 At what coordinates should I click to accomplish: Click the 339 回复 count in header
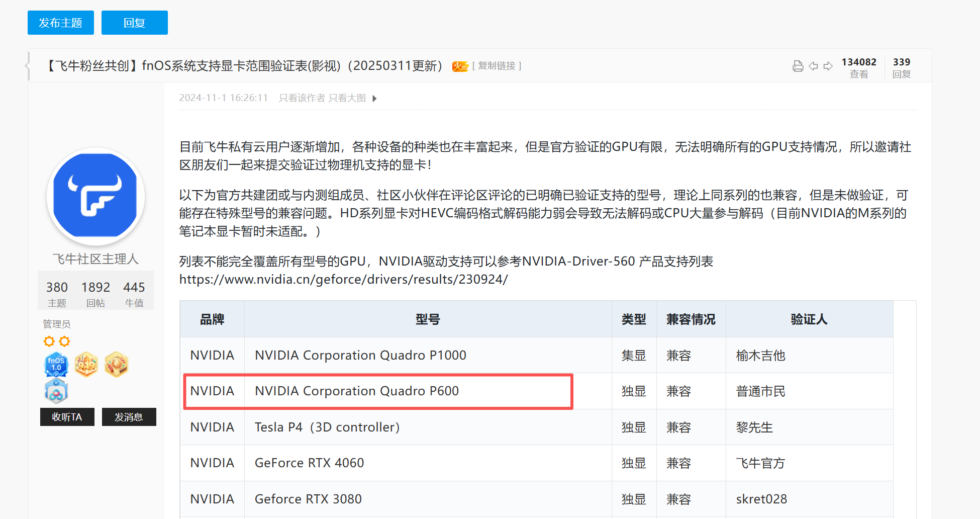tap(902, 68)
